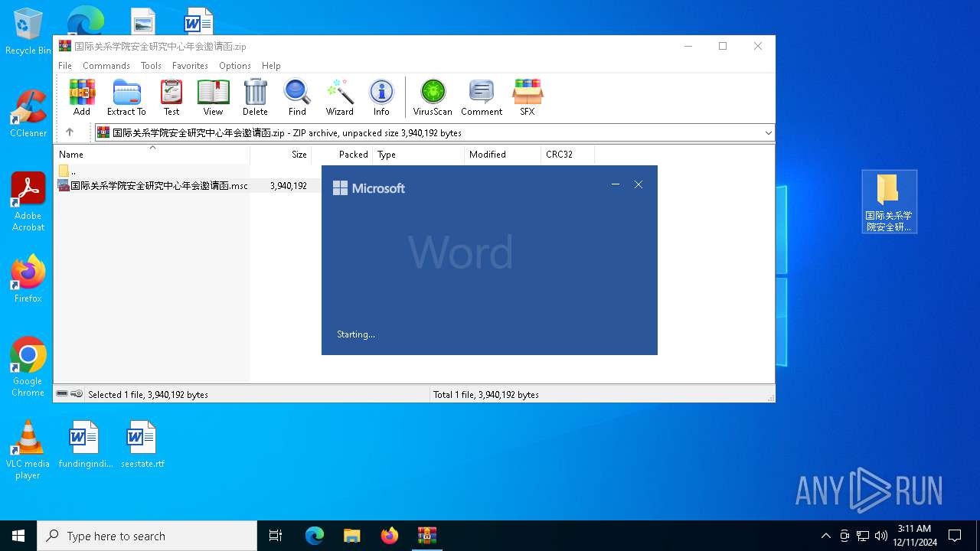
Task: Open the Favorites menu
Action: [x=190, y=66]
